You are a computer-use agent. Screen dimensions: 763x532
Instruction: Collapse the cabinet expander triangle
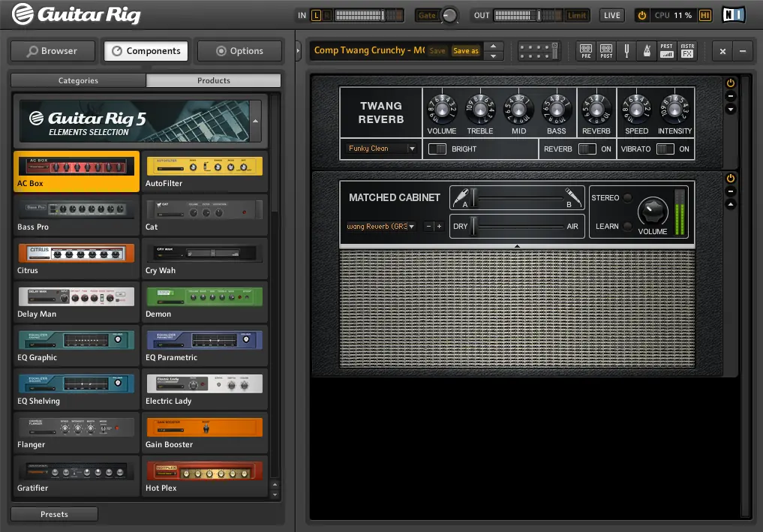pos(517,246)
